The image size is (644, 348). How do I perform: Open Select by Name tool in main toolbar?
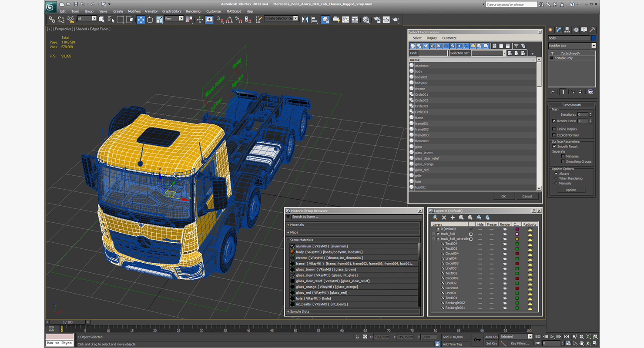click(111, 20)
